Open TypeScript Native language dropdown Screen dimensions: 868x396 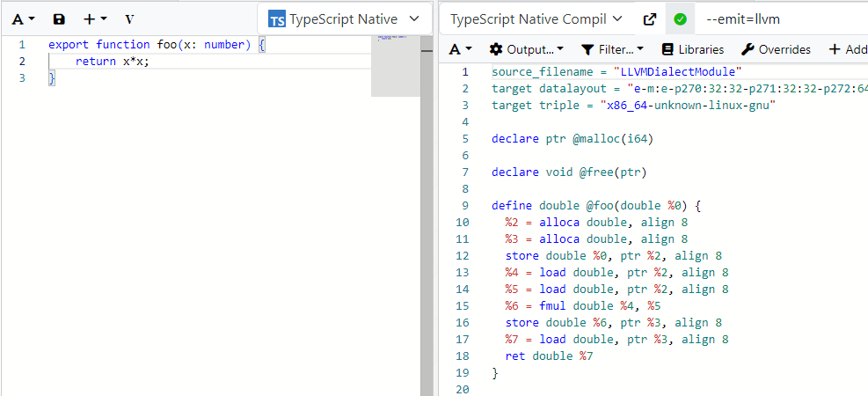click(345, 19)
